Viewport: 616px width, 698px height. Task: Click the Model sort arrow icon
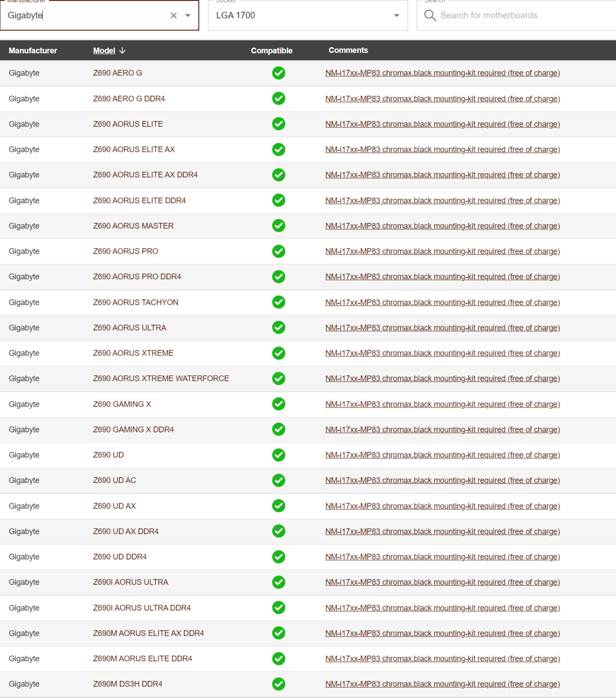(123, 50)
